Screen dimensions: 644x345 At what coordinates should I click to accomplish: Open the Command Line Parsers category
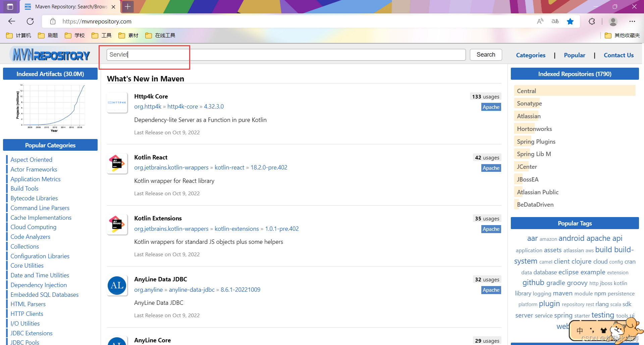coord(40,208)
